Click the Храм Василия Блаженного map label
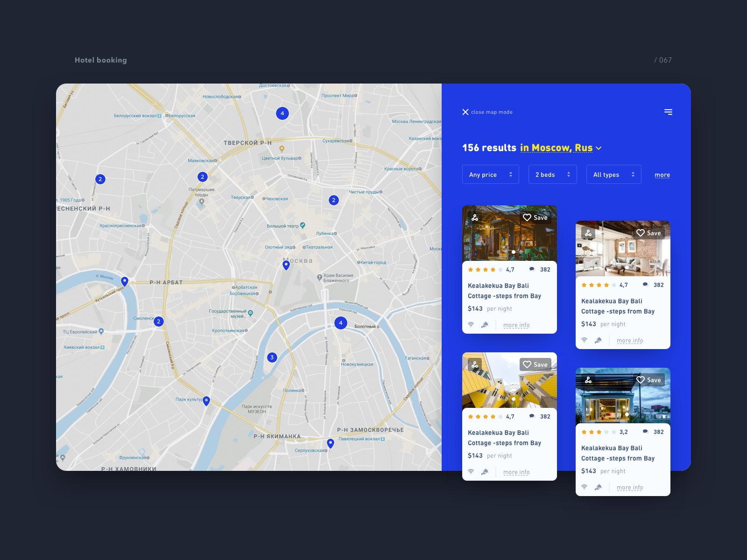 (338, 278)
